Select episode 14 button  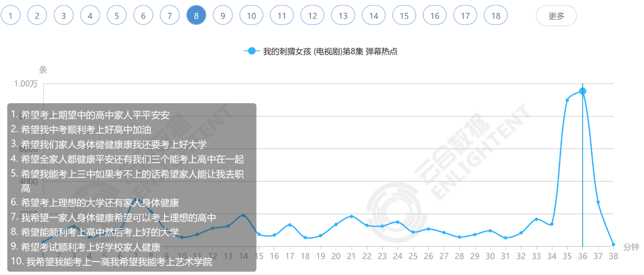[374, 16]
